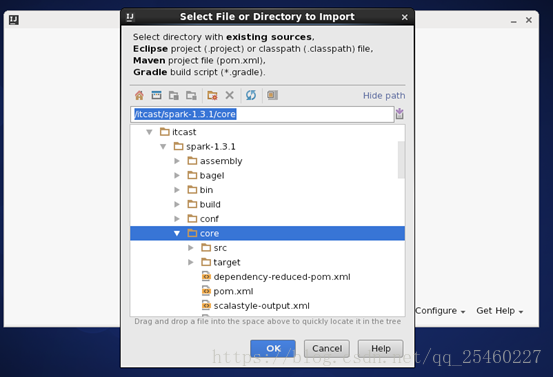Delete selected item with X icon
The height and width of the screenshot is (377, 553).
click(x=230, y=95)
